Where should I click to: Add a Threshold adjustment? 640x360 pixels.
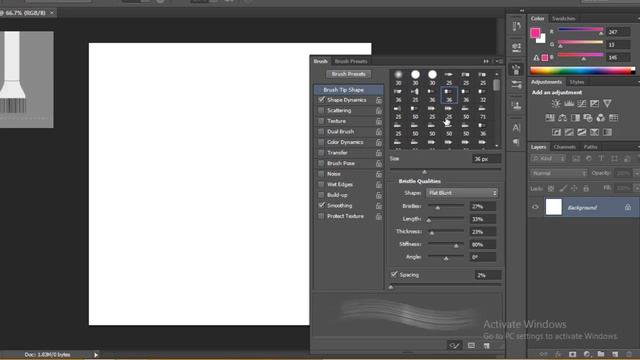pos(582,132)
